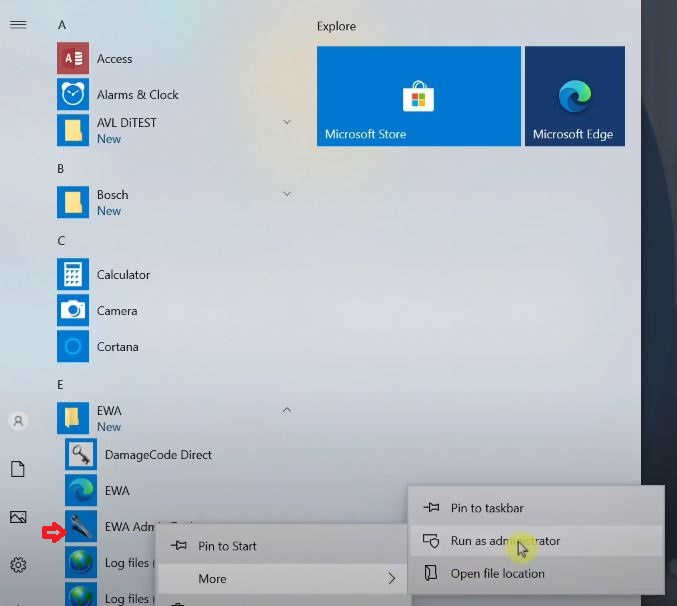Choose Pin to Start
The height and width of the screenshot is (606, 677).
(x=282, y=546)
